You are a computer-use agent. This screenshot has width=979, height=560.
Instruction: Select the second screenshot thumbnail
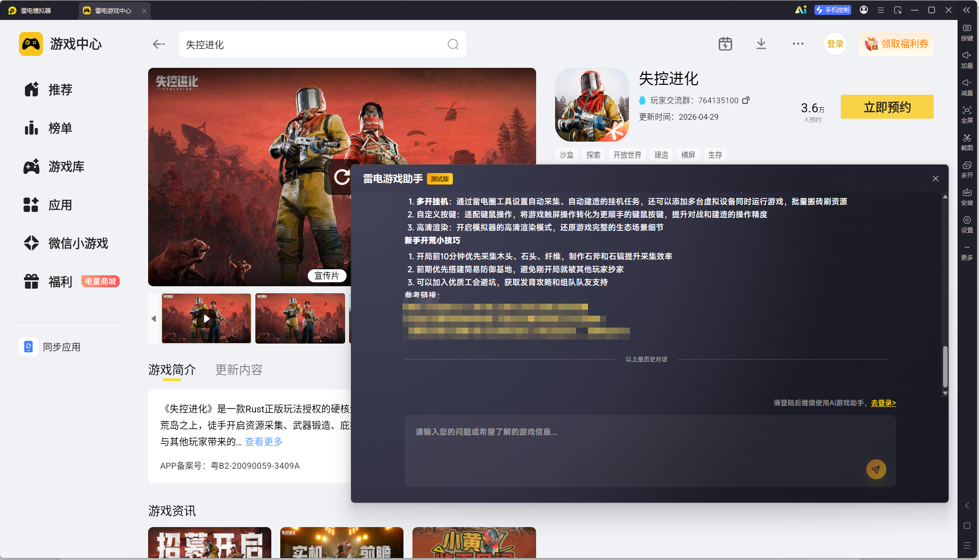pos(300,318)
